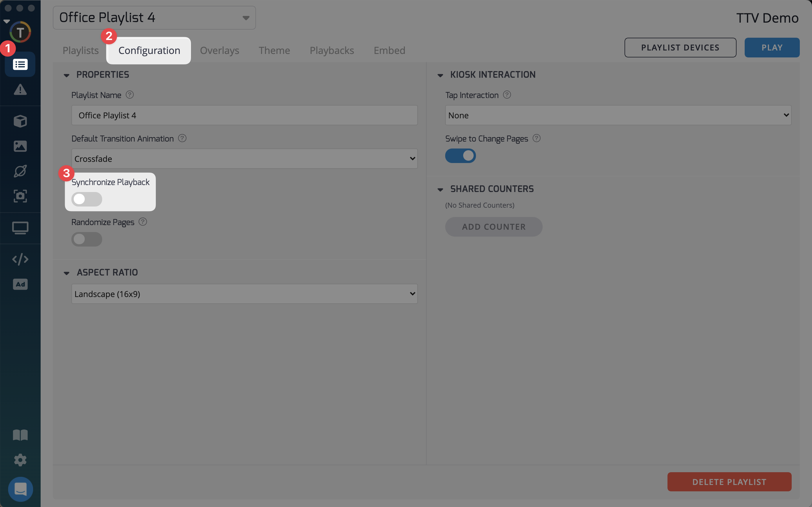812x507 pixels.
Task: Open the code brackets developer icon
Action: coord(20,259)
